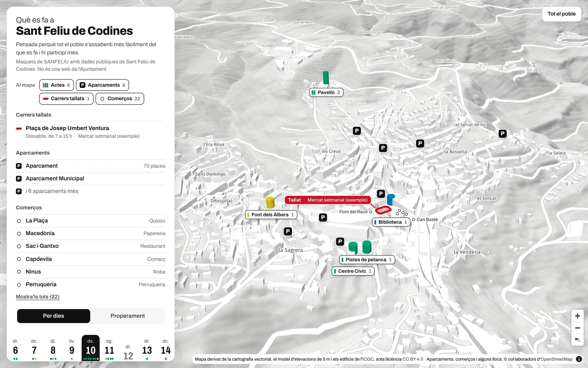Toggle the Comerços map filter chip
The width and height of the screenshot is (588, 368).
pos(120,98)
